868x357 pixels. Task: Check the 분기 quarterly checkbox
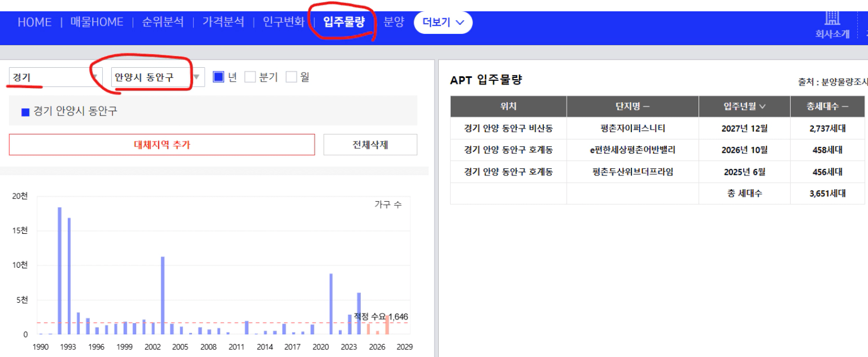point(250,77)
